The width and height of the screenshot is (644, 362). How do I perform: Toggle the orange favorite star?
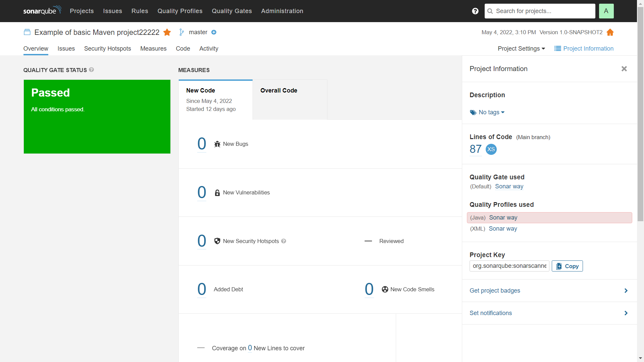[x=167, y=32]
